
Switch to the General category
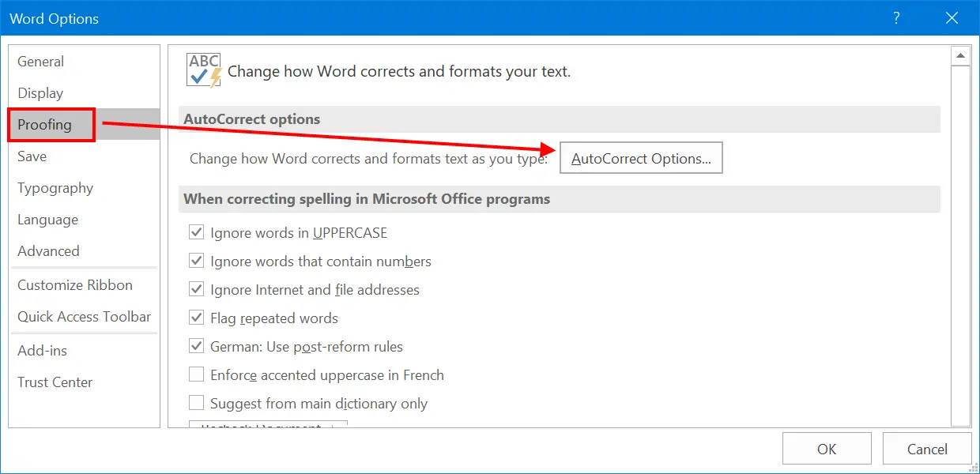pos(41,61)
